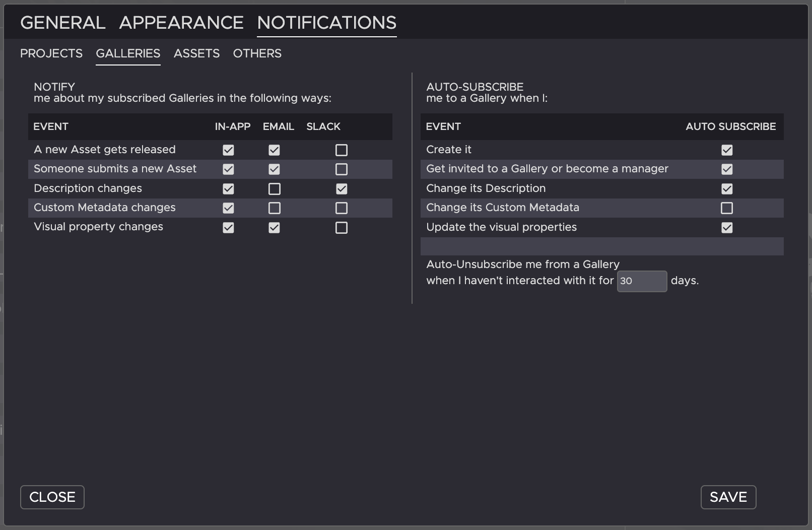The image size is (812, 530).
Task: Enable email for Description changes
Action: click(274, 189)
